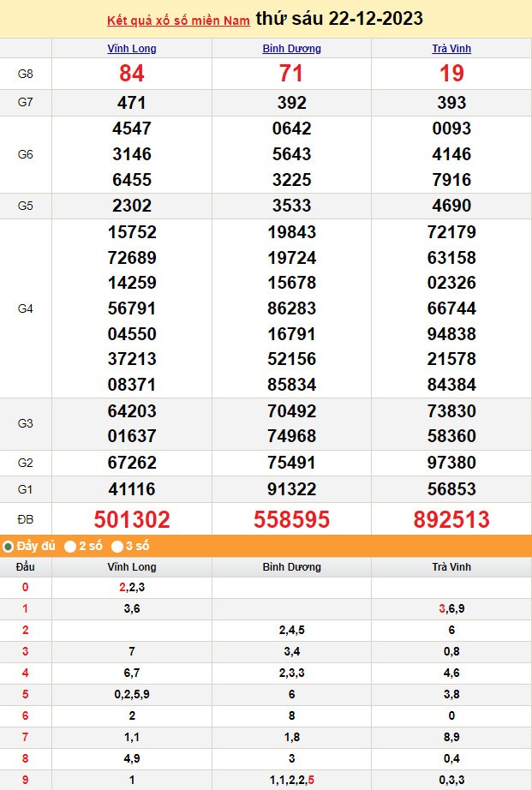Viewport: 532px width, 790px height.
Task: Click G7 number 393
Action: pyautogui.click(x=451, y=103)
